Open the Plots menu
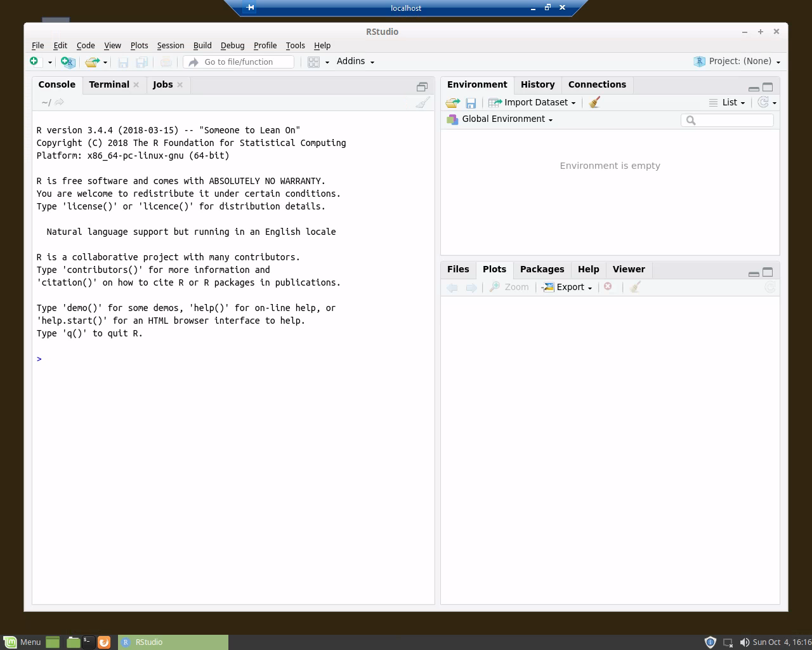Screen dimensions: 812x650 [139, 46]
